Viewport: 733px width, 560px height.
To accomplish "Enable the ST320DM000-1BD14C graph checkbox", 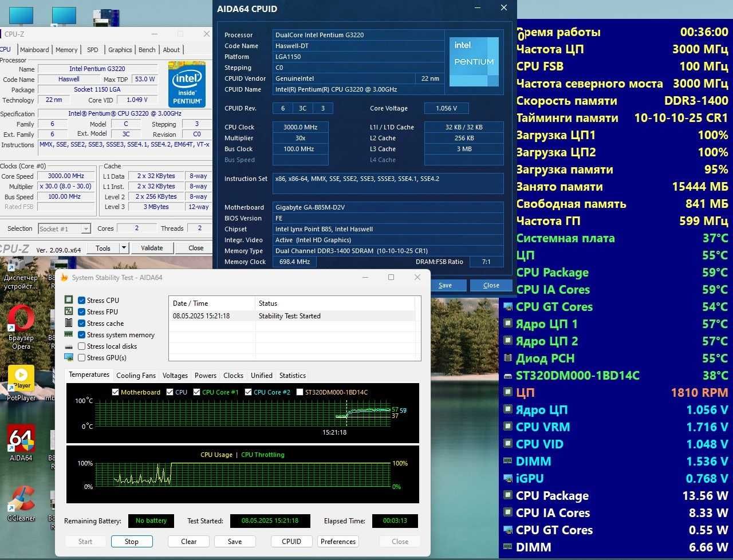I will pyautogui.click(x=299, y=392).
